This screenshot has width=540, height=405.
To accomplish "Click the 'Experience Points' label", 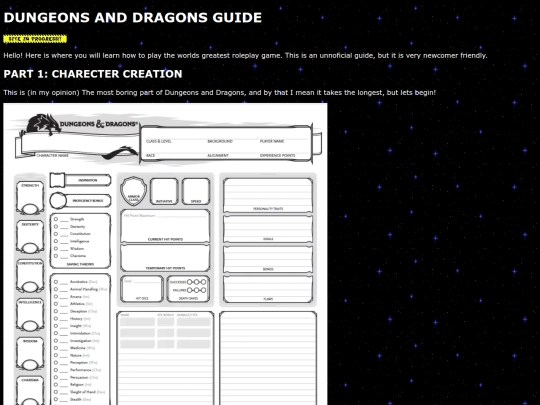I will (x=277, y=155).
